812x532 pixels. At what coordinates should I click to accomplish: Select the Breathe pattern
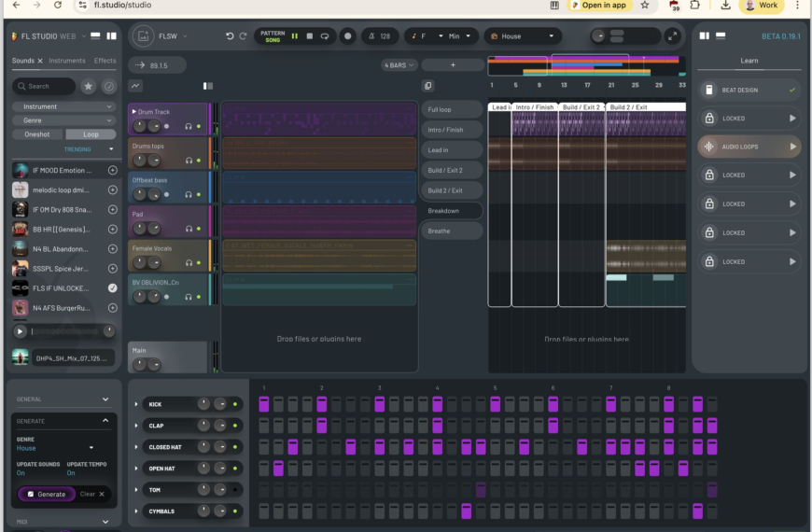452,231
